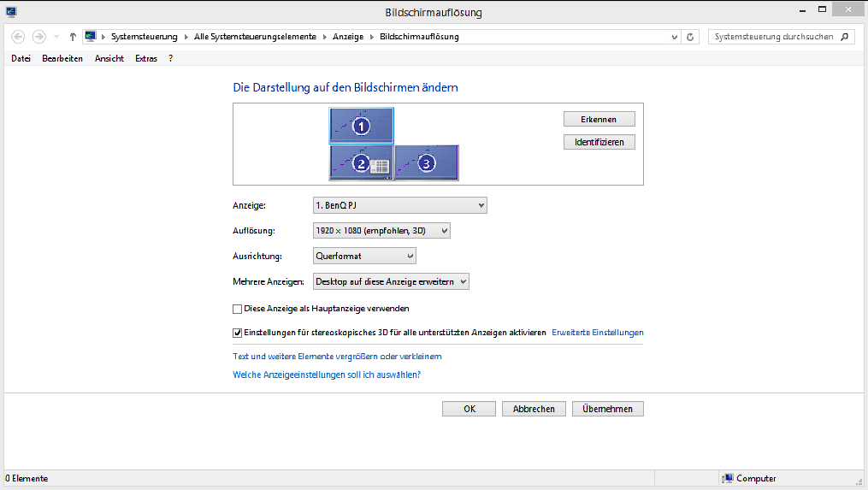Go forward with the forward arrow
Image resolution: width=868 pixels, height=490 pixels.
coord(38,37)
